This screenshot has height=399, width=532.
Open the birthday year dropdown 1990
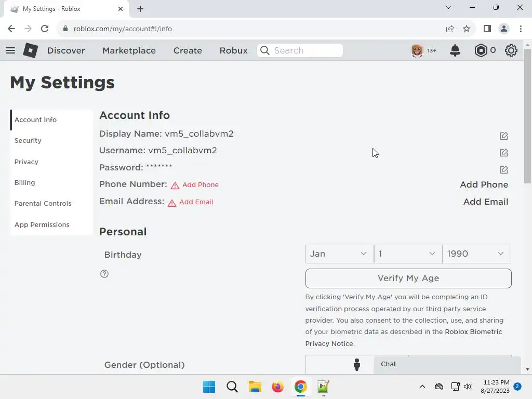476,254
